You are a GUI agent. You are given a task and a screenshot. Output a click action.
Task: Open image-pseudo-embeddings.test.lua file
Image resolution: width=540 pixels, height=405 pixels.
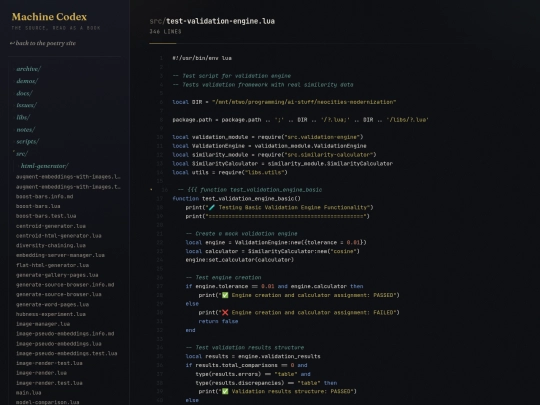pos(67,353)
